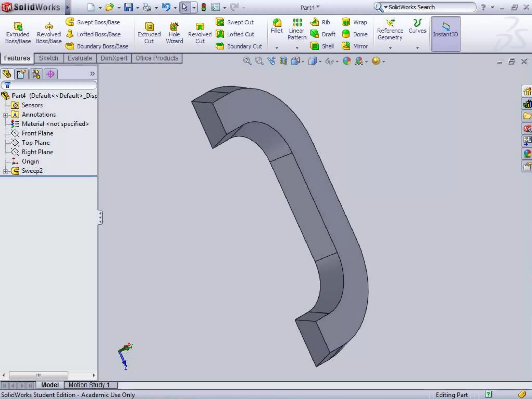Open the PropertyManager tab icon
This screenshot has height=399, width=532.
point(21,74)
